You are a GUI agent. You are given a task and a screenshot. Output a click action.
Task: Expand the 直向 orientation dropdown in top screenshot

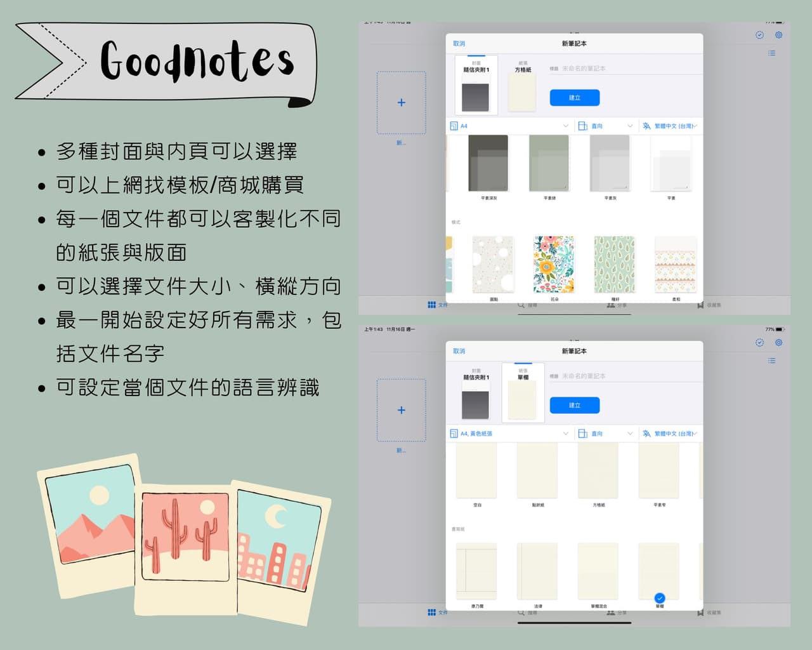605,126
